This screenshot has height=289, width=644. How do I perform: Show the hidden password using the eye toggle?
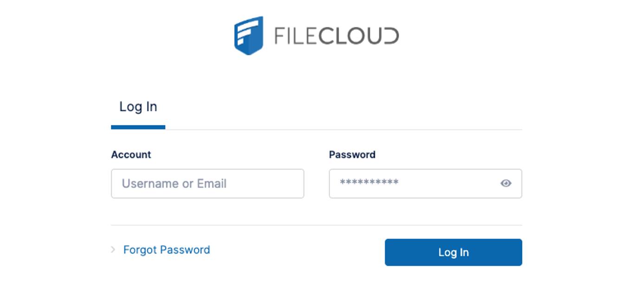coord(506,184)
